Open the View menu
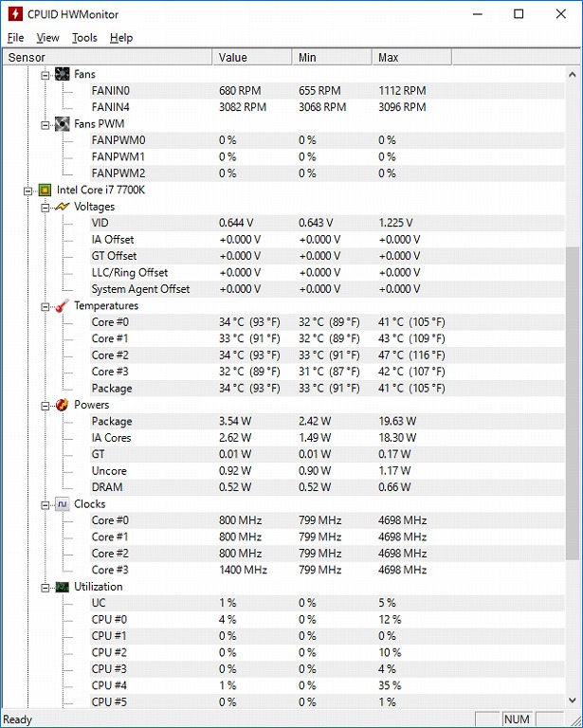583x728 pixels. point(47,38)
